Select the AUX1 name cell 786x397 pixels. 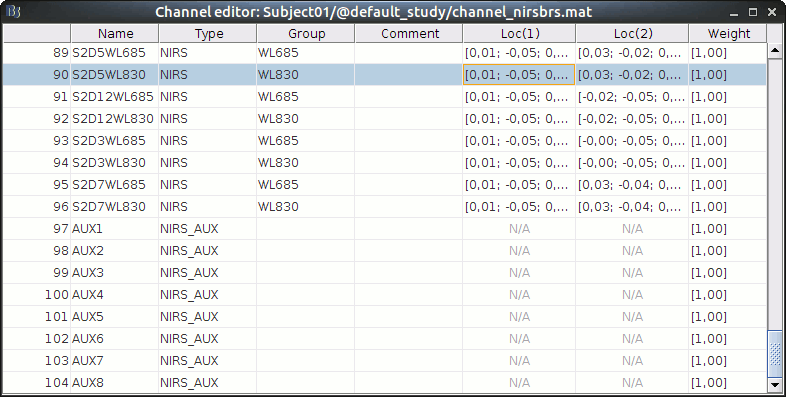click(115, 229)
